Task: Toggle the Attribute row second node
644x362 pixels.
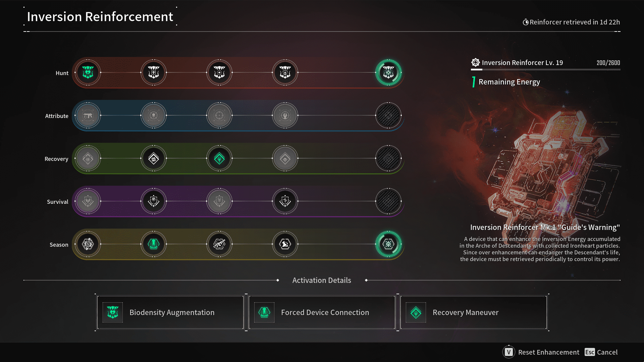Action: (153, 115)
